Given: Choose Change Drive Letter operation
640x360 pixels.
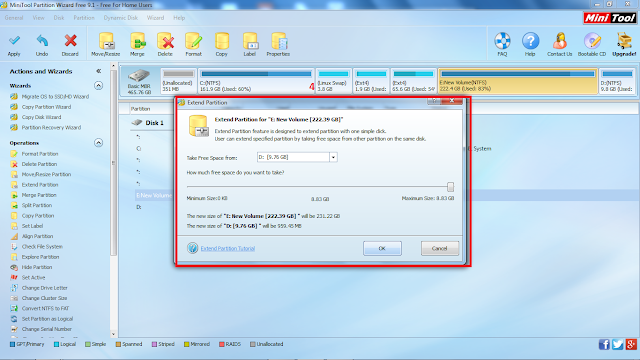Looking at the screenshot, I should pyautogui.click(x=44, y=288).
